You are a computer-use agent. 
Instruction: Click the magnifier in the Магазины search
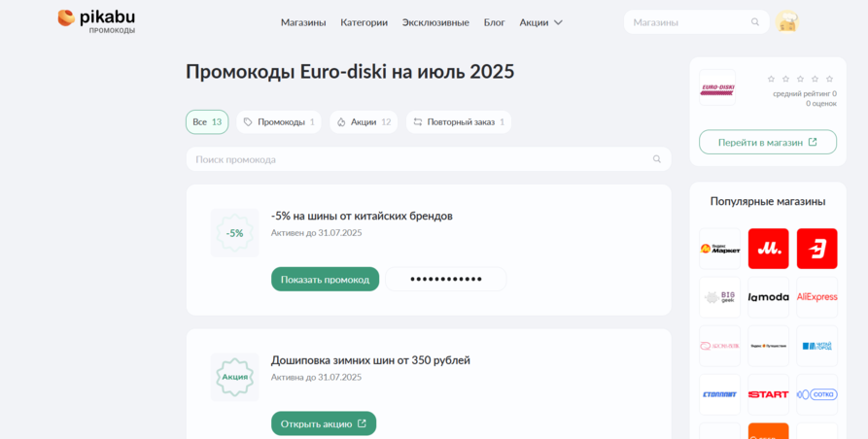755,22
